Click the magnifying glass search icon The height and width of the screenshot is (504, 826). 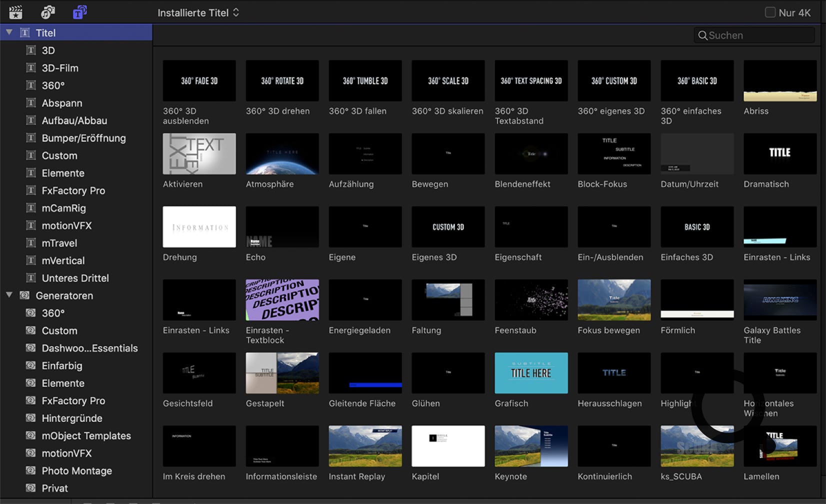click(702, 35)
